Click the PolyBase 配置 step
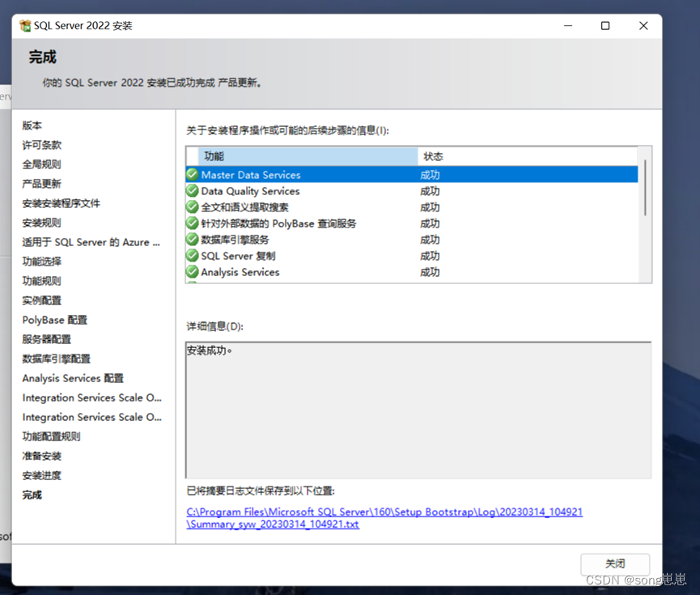Viewport: 700px width, 595px height. 55,320
